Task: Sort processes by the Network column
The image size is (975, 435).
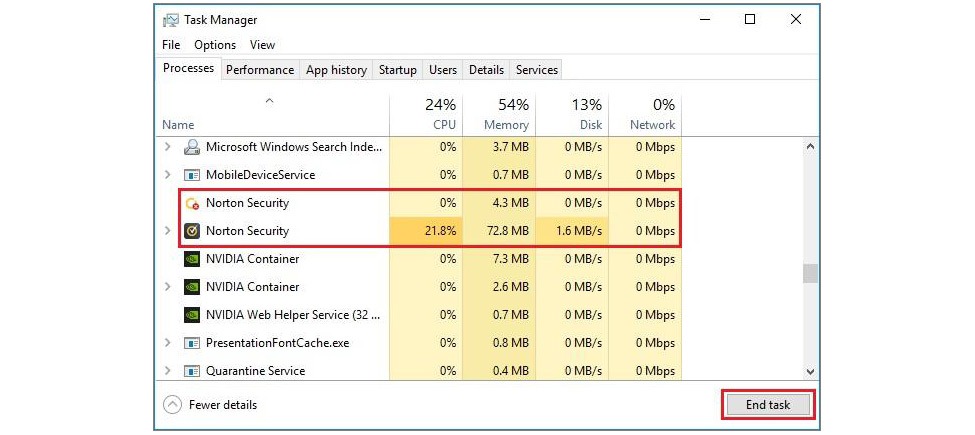Action: (645, 115)
